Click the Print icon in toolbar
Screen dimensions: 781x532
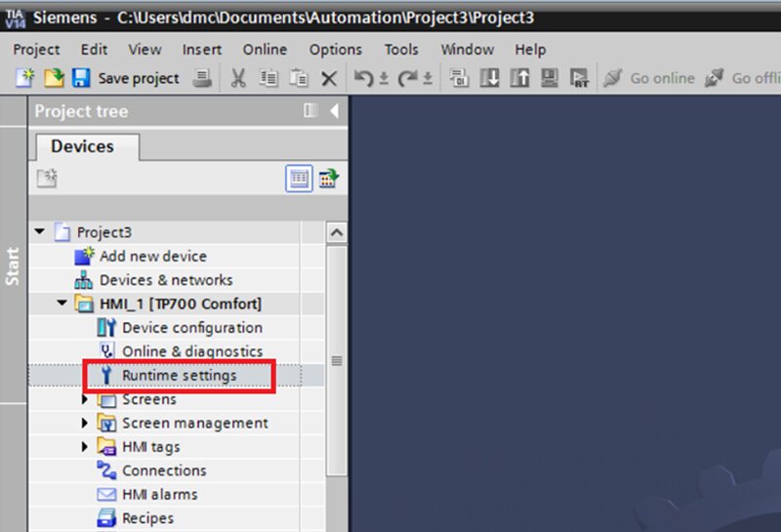202,78
